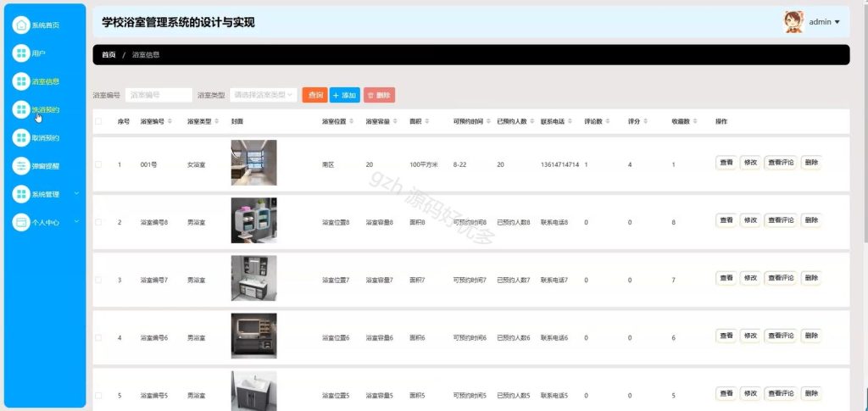The image size is (868, 411).
Task: Tick the checkbox for row 浴室编号8
Action: click(98, 222)
